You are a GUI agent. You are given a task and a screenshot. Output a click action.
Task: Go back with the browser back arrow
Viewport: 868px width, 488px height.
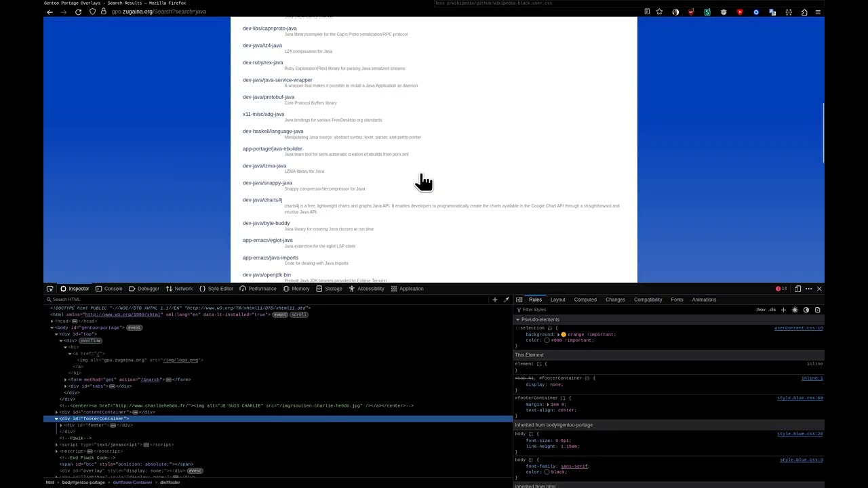click(x=50, y=12)
